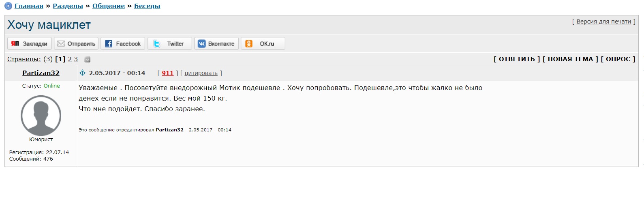This screenshot has width=644, height=219.
Task: Share the topic on OK.ru
Action: click(263, 43)
